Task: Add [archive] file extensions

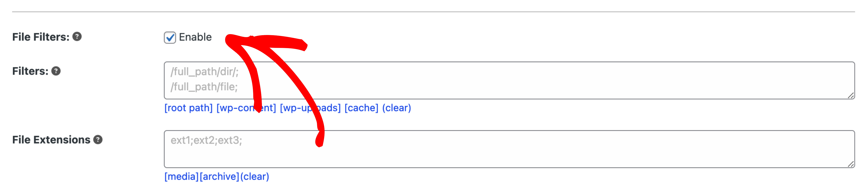Action: pyautogui.click(x=219, y=177)
